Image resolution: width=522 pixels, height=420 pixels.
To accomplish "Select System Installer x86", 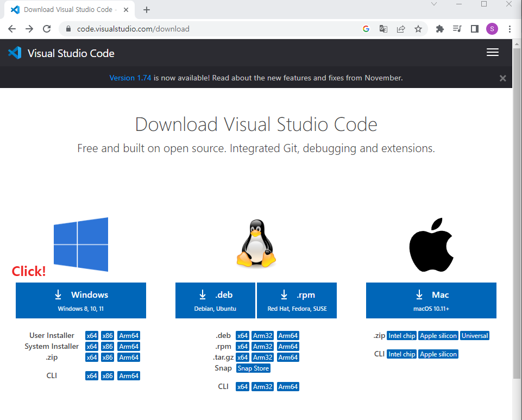I will [108, 347].
